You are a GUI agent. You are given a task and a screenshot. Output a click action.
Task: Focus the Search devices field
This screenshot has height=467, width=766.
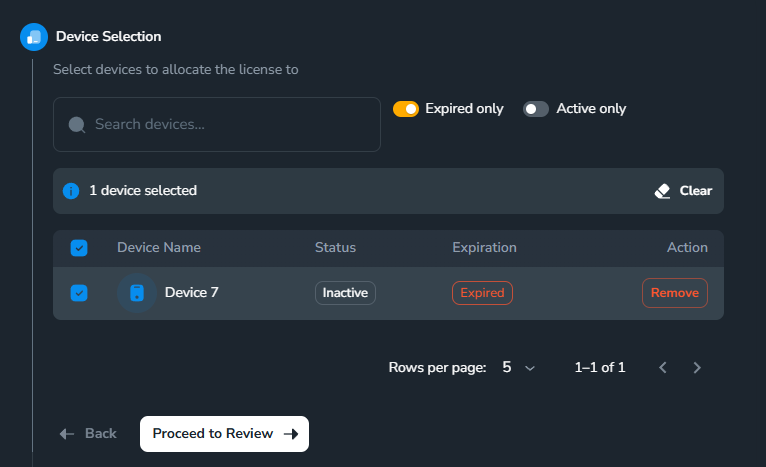(x=217, y=125)
